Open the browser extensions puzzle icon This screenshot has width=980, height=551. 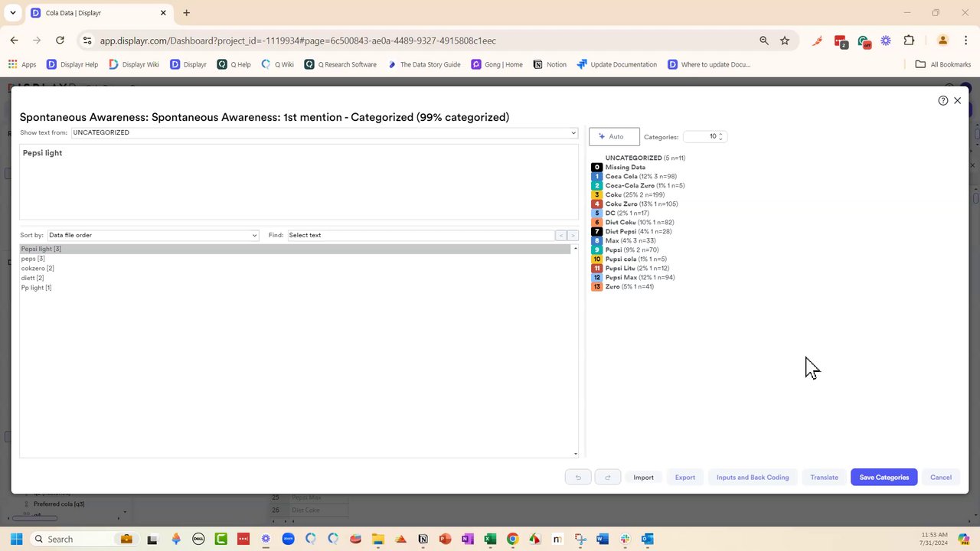(x=909, y=41)
